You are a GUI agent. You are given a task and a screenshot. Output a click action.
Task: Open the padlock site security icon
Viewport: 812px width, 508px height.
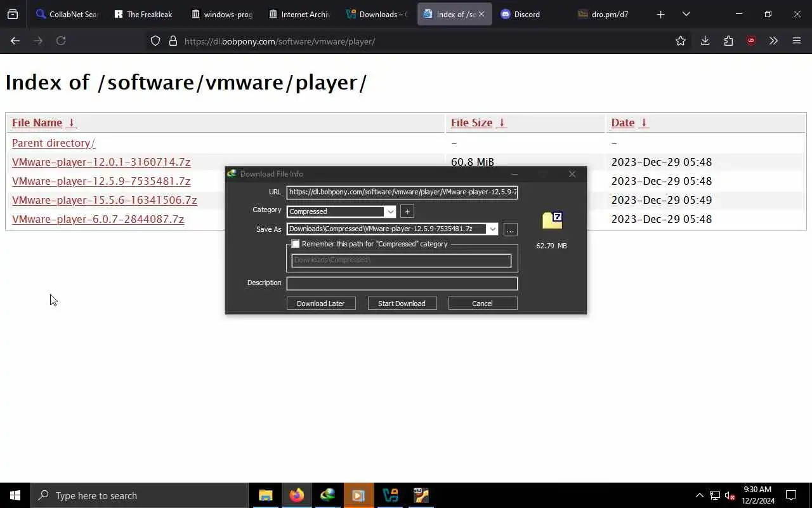[173, 41]
